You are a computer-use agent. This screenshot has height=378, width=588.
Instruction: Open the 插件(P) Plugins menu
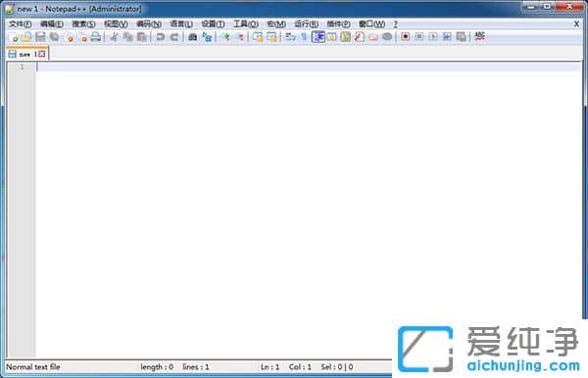click(338, 24)
